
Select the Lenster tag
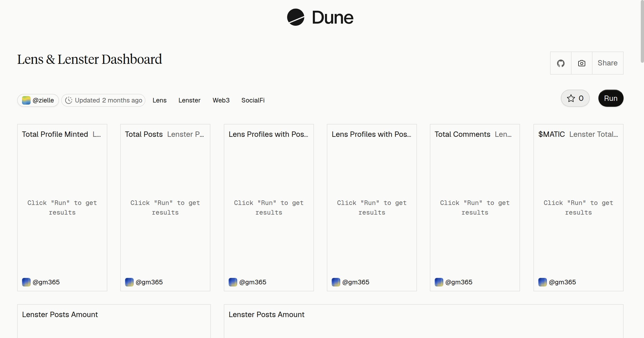[189, 100]
